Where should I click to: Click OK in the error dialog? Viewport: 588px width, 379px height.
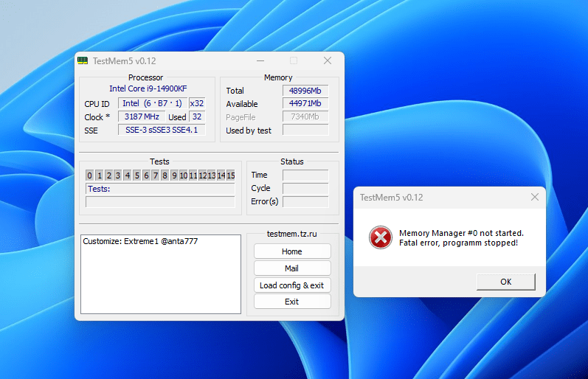point(505,282)
